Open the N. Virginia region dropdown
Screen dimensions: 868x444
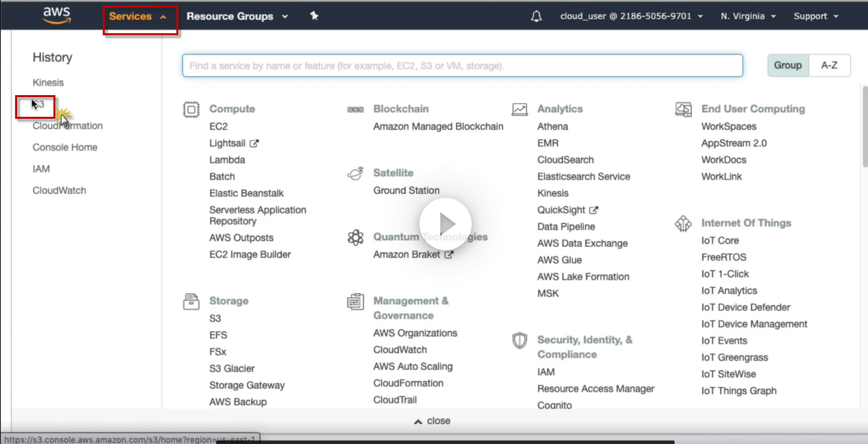(748, 16)
